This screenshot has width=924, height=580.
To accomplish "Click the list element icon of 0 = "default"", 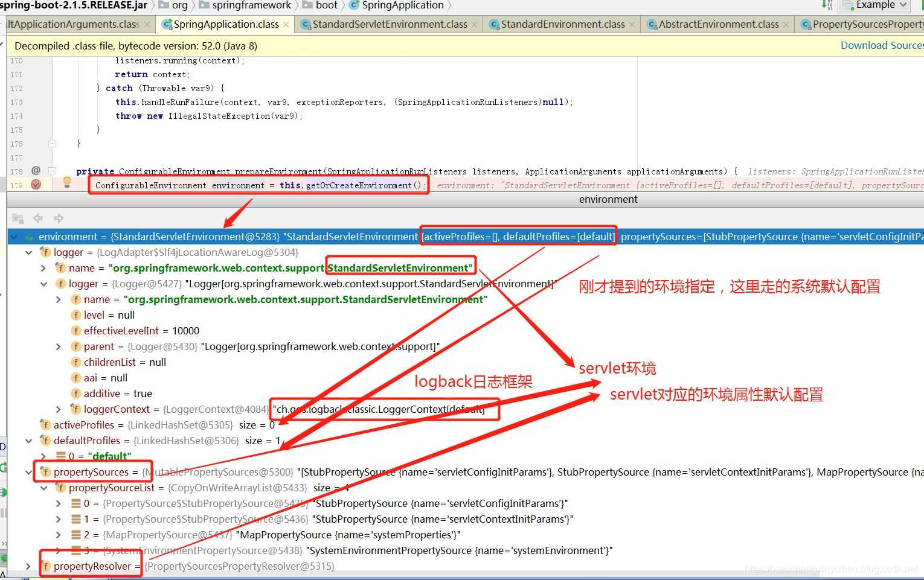I will click(61, 456).
